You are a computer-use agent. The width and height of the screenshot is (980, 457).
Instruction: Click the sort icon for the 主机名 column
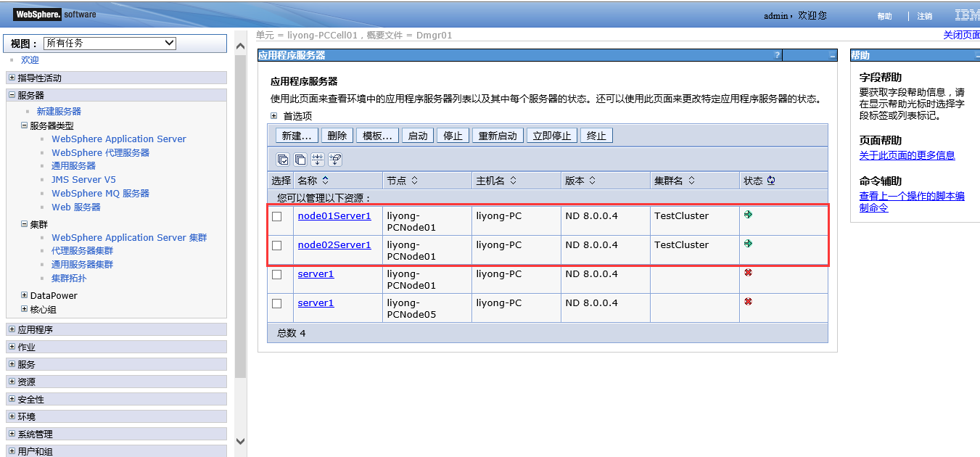[513, 181]
